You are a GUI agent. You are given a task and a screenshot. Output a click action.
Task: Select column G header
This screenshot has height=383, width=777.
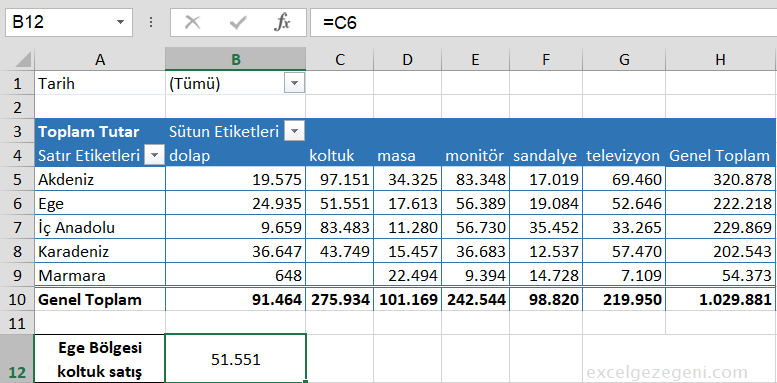point(624,59)
